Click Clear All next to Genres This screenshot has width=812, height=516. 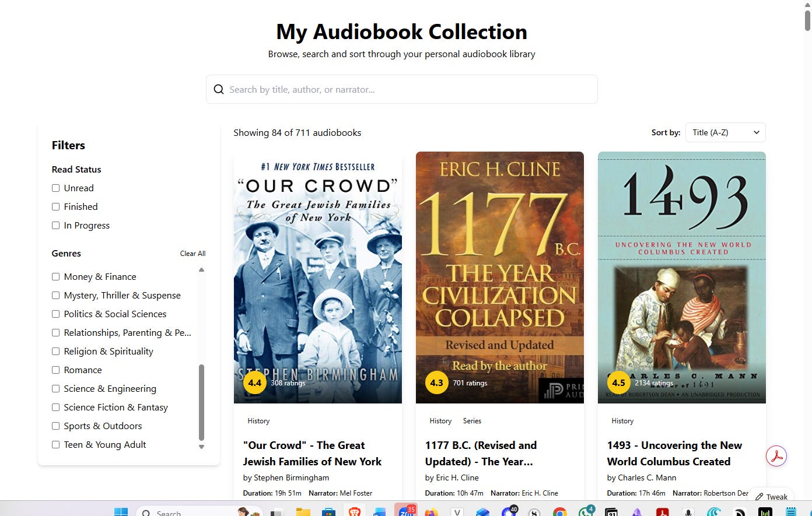(x=192, y=254)
